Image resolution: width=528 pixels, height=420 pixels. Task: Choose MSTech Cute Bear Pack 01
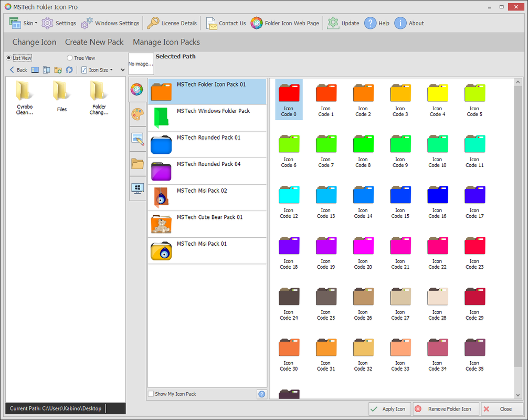[207, 224]
